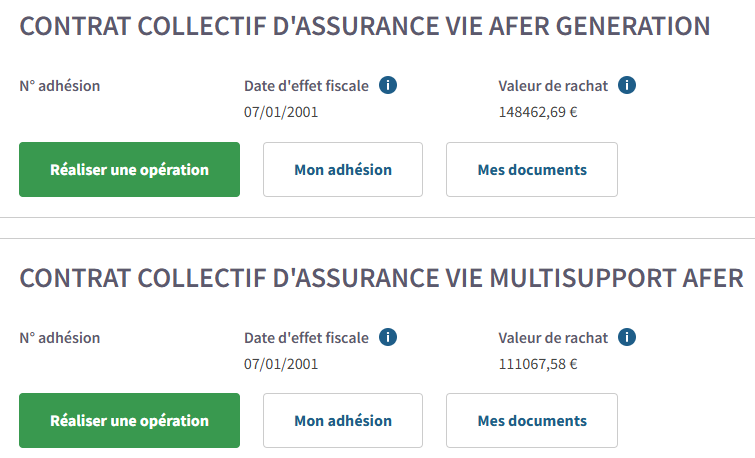755x458 pixels.
Task: Click N° adhésion label in AFER Generation section
Action: [x=60, y=86]
